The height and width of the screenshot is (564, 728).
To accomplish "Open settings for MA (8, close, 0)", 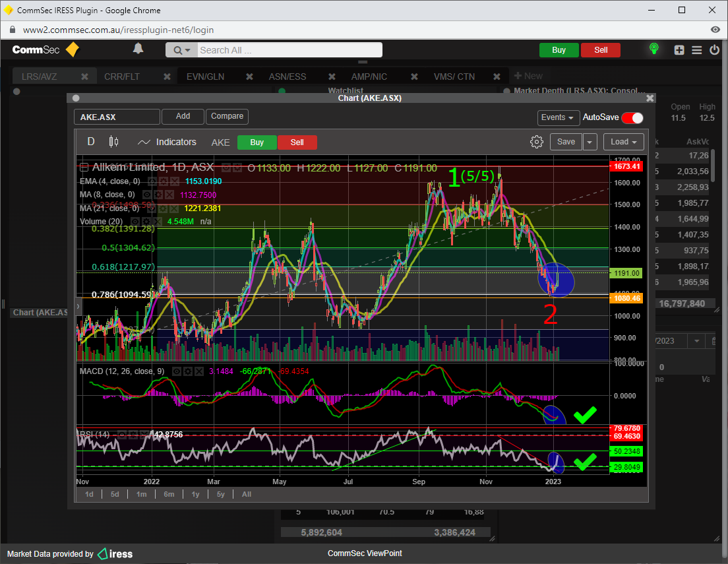I will pos(158,195).
